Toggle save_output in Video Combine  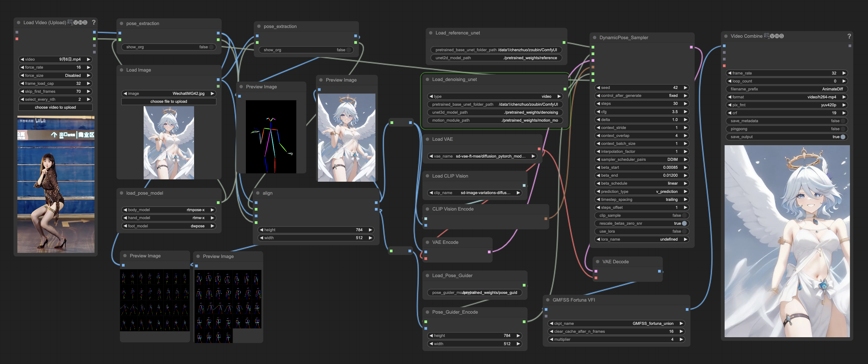(x=842, y=137)
